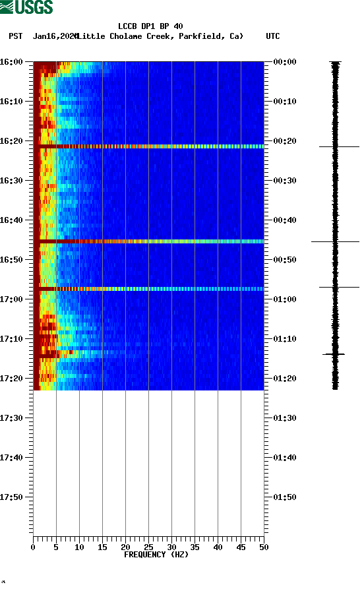
Task: Click the seismogram spike near 00:21 UTC
Action: point(339,146)
